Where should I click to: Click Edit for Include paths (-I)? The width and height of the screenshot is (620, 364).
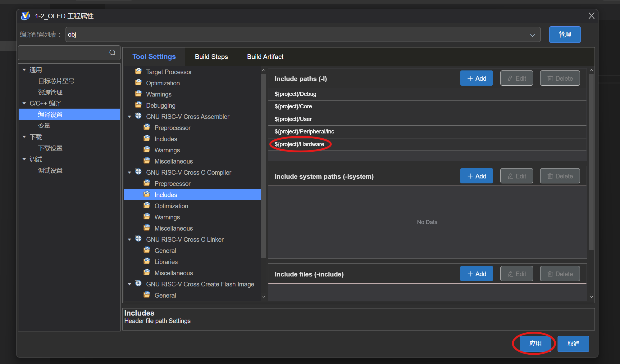(517, 79)
